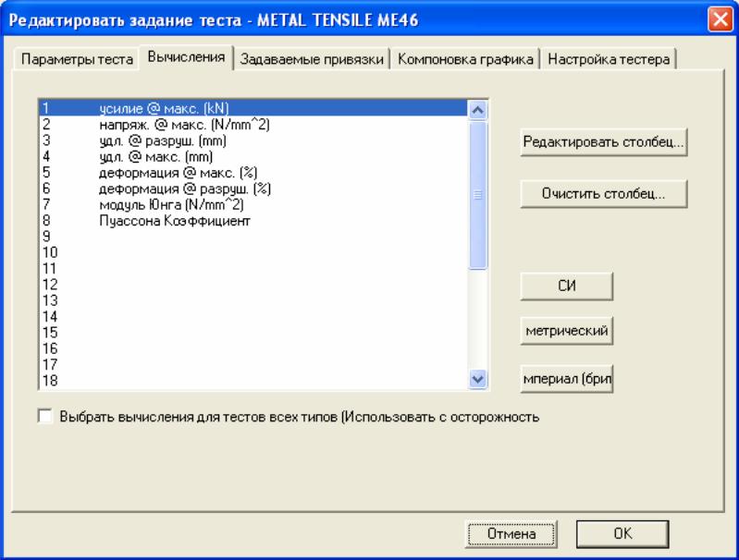Select empty row 9 in calculations list

[253, 237]
